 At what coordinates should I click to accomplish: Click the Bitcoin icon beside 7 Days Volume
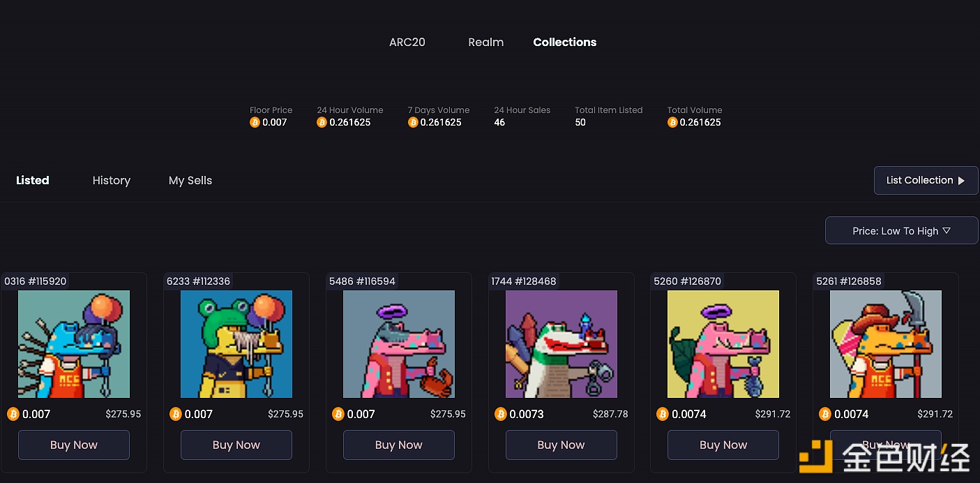pos(413,122)
